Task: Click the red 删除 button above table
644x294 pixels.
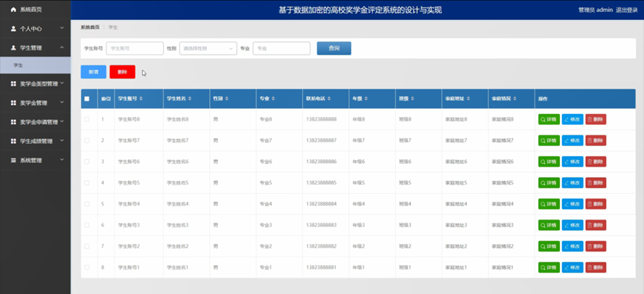Action: coord(122,72)
